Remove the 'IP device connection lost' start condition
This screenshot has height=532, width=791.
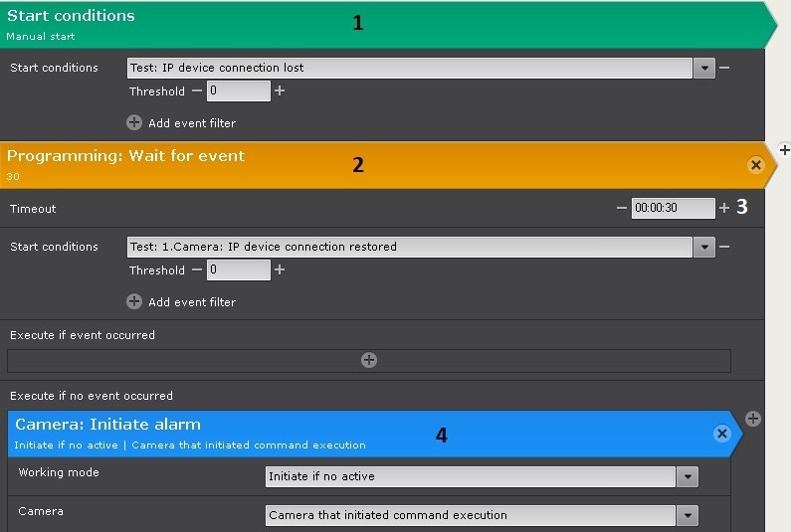coord(724,68)
